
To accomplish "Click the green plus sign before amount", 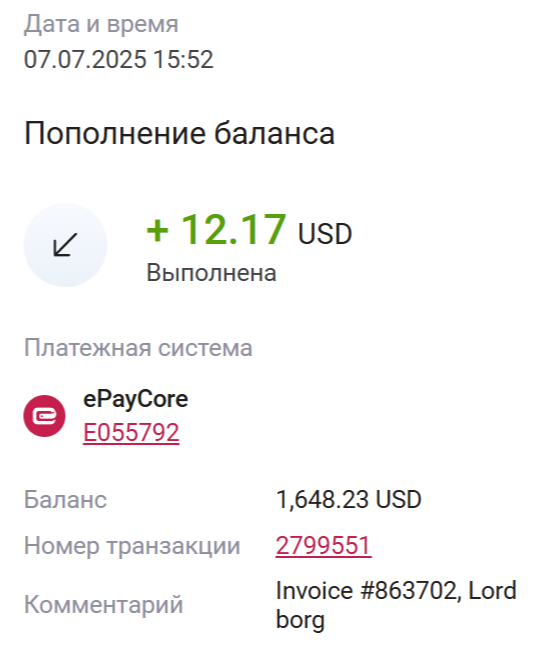I will [x=158, y=231].
